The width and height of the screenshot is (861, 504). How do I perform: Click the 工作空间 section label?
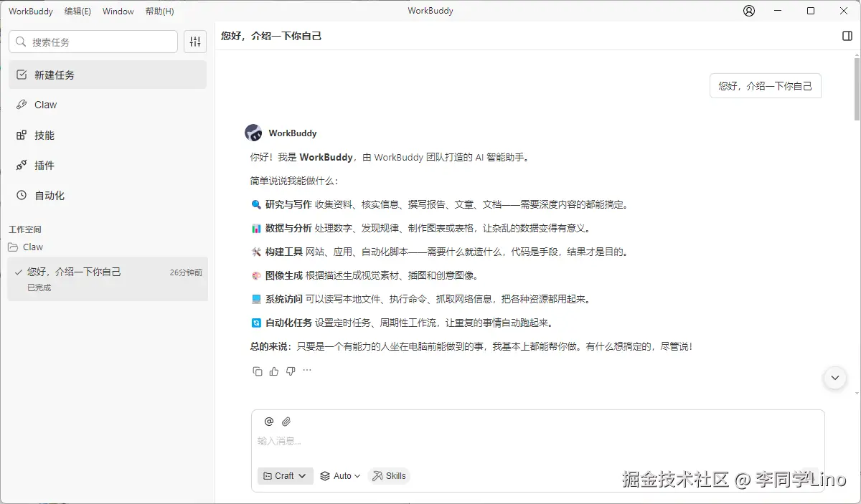pos(25,229)
